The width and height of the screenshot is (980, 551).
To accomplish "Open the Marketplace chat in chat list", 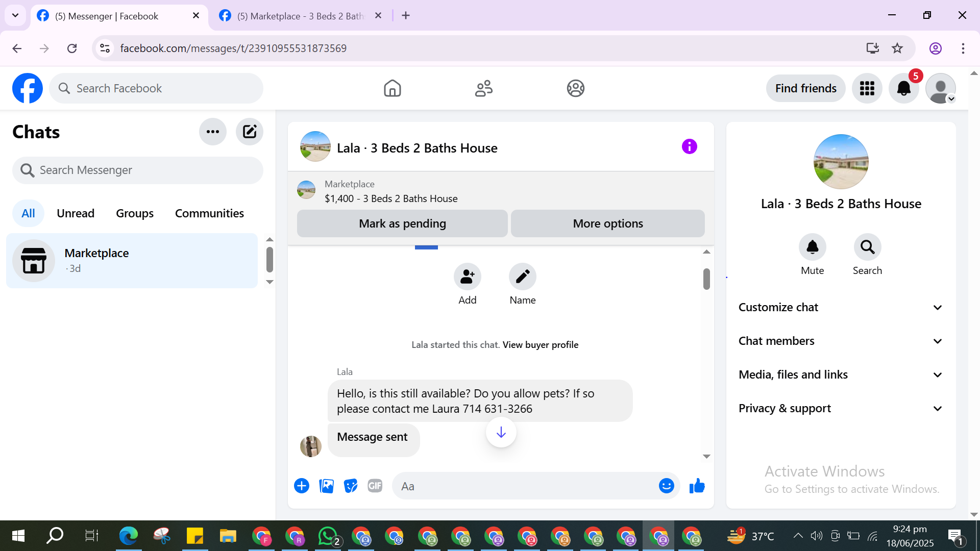I will 132,261.
